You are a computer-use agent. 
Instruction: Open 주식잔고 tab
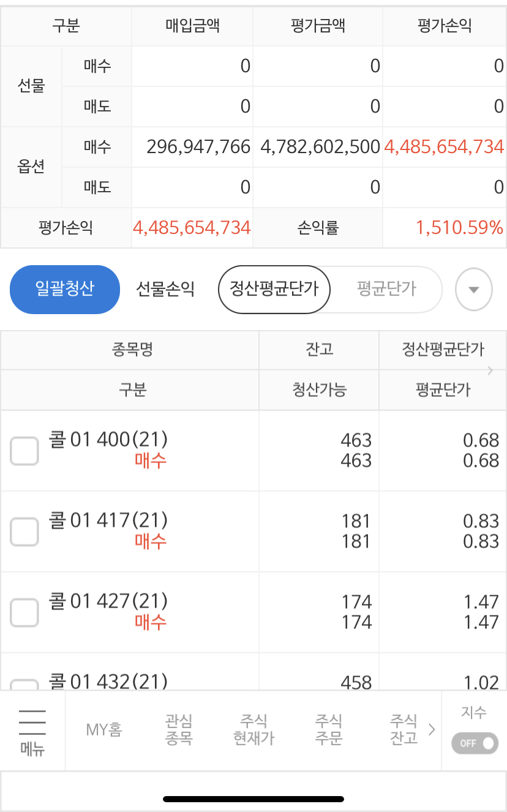point(403,730)
